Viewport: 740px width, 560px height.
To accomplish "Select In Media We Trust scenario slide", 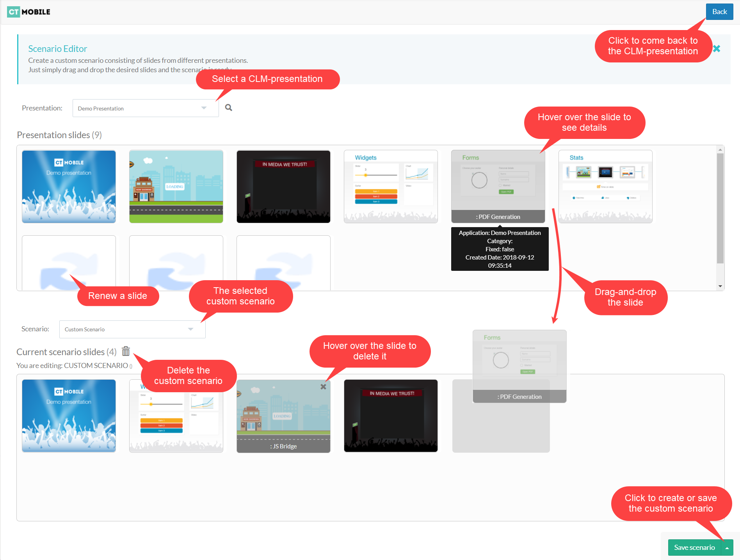I will click(390, 416).
